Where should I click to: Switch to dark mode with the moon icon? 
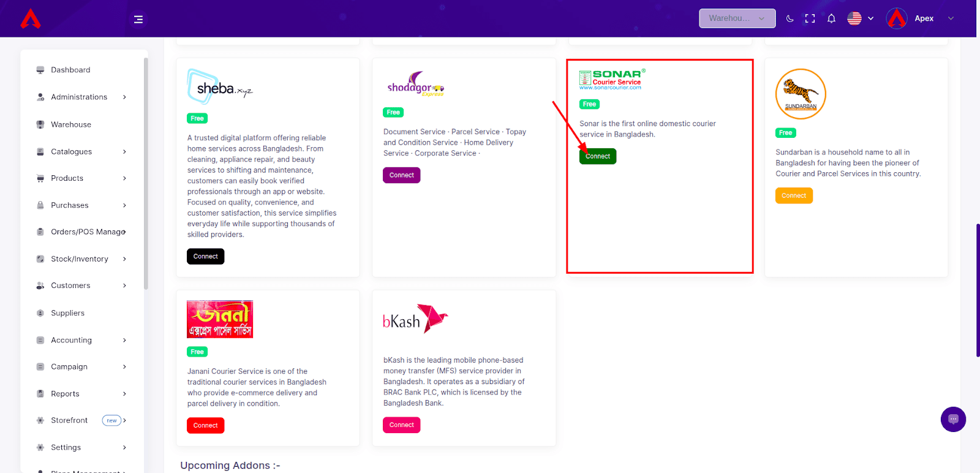coord(790,18)
